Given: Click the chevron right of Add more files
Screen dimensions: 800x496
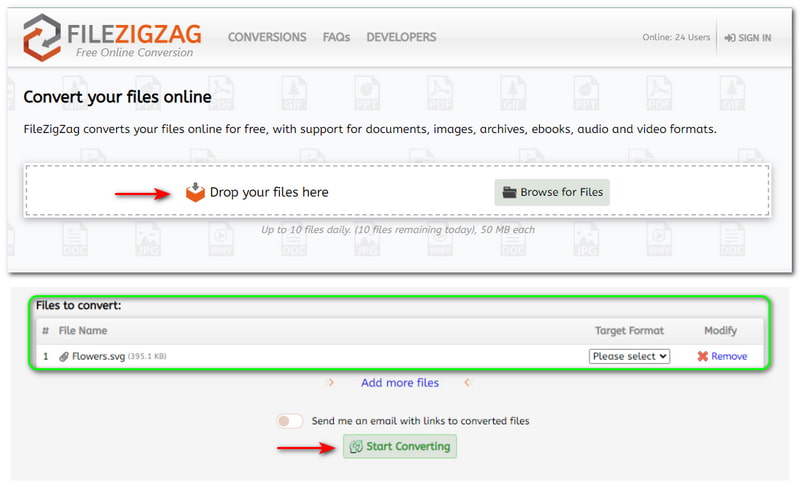Looking at the screenshot, I should [x=467, y=382].
